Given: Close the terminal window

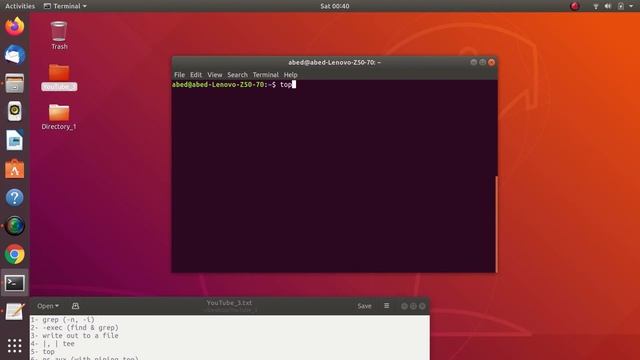Looking at the screenshot, I should tap(491, 62).
